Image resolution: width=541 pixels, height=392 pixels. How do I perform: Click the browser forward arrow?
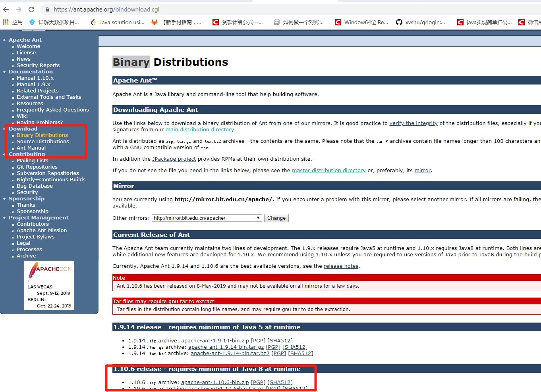pyautogui.click(x=19, y=9)
